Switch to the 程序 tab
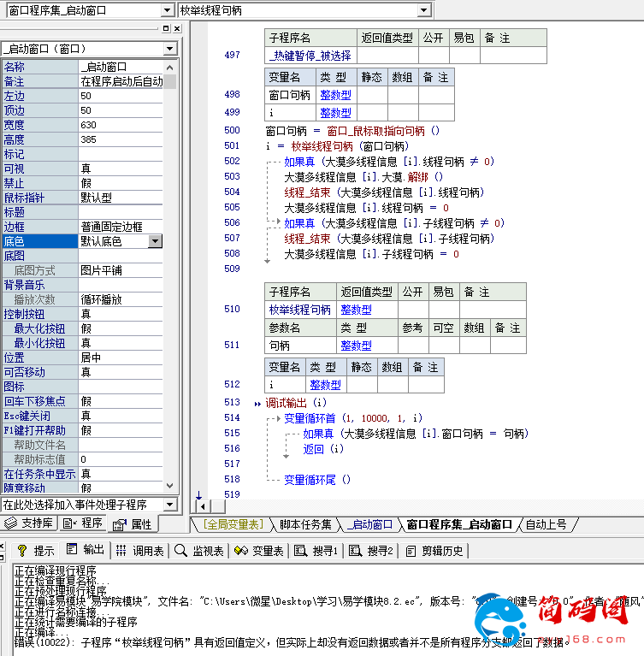This screenshot has width=644, height=656. (x=82, y=523)
